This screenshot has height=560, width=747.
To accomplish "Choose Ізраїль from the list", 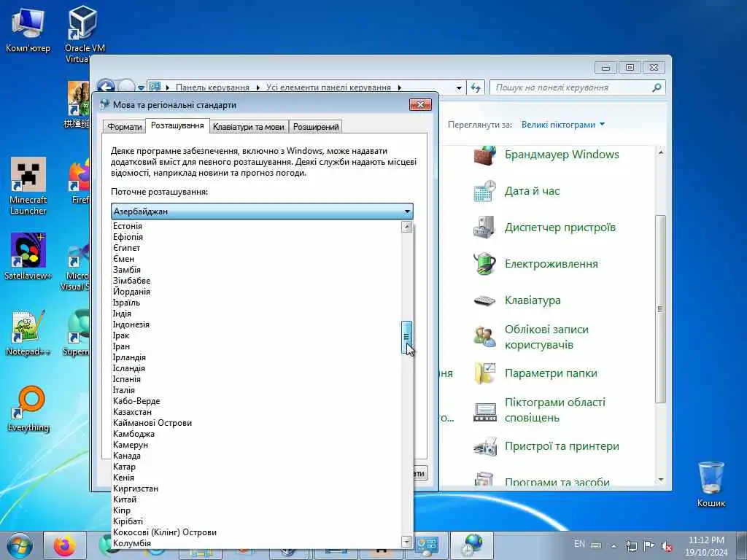I will click(257, 303).
